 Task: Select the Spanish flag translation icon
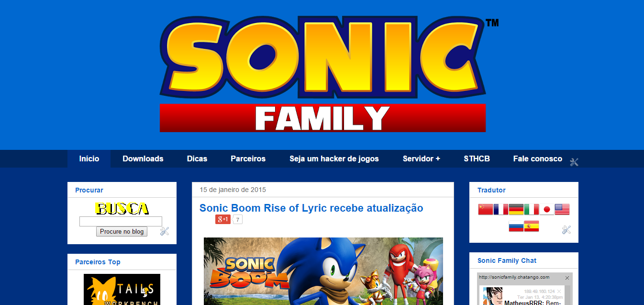532,226
